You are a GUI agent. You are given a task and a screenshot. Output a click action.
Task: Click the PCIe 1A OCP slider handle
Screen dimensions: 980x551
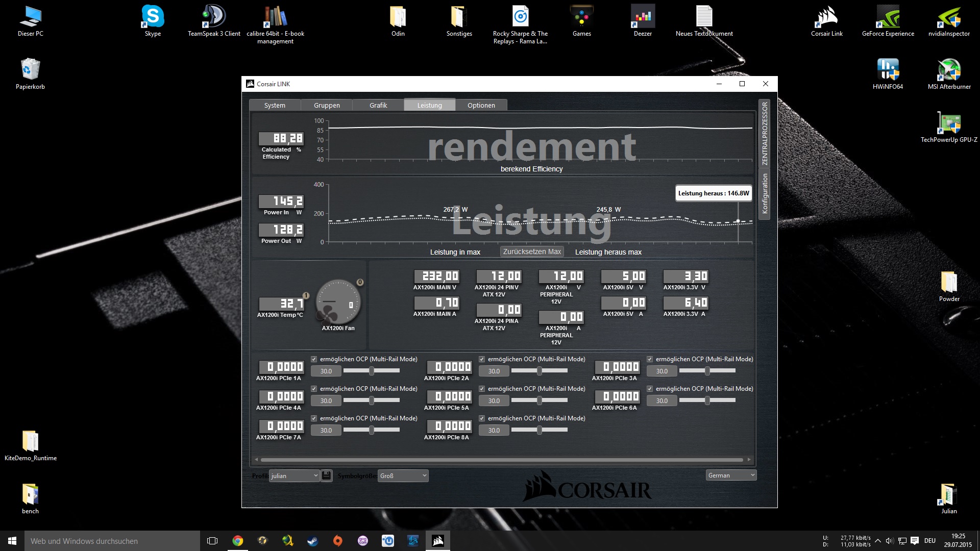pos(372,371)
